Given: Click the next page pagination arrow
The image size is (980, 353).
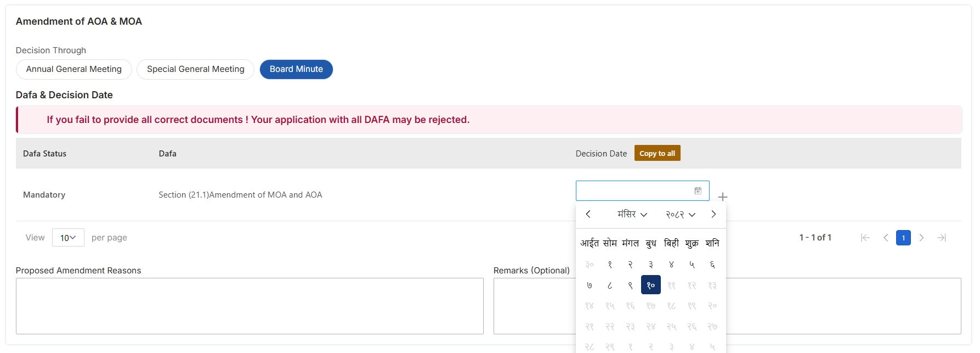Looking at the screenshot, I should click(922, 237).
